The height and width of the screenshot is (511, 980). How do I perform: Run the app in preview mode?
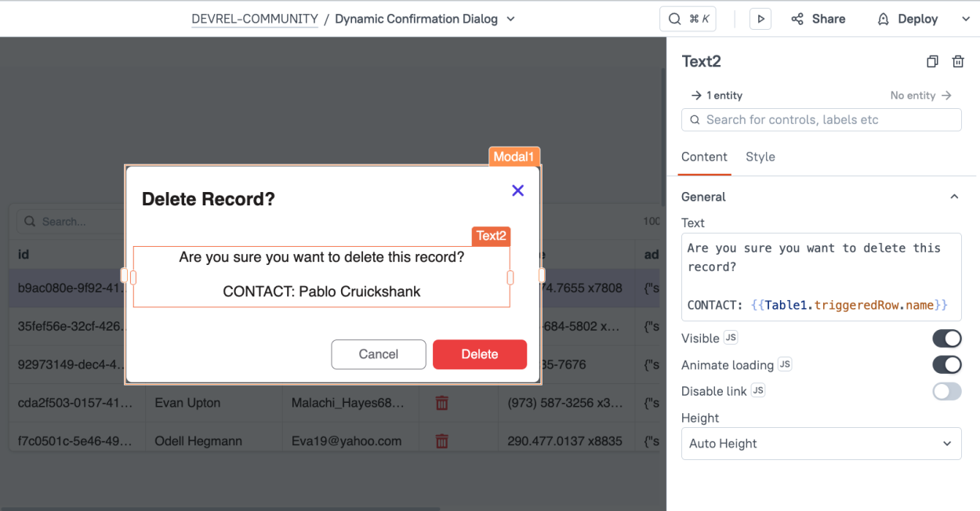[x=760, y=18]
